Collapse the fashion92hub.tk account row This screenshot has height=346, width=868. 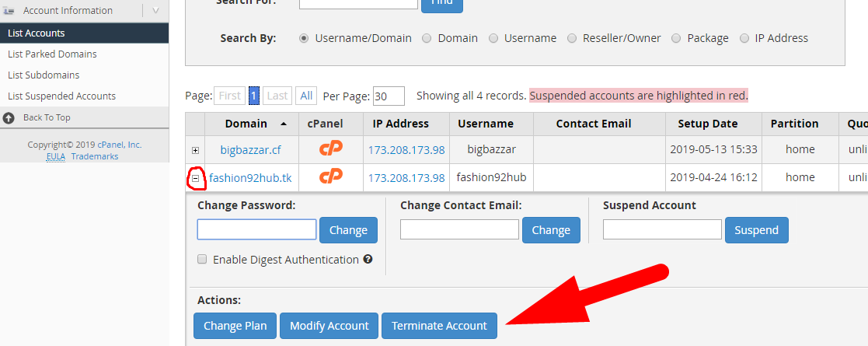(x=196, y=178)
